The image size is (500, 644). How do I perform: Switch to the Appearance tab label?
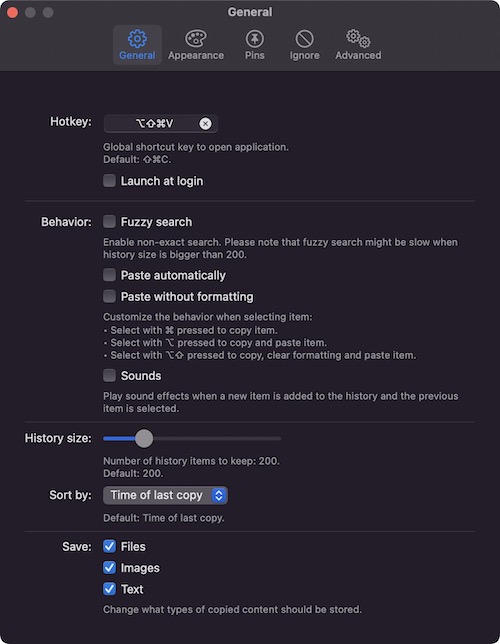pos(196,55)
